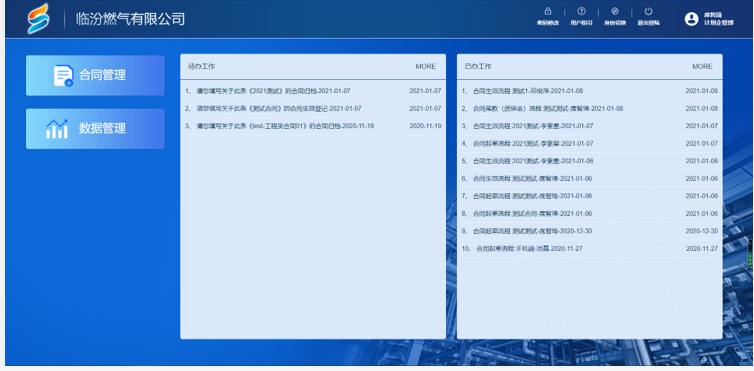Open 合同管理 contract management card
Image resolution: width=754 pixels, height=371 pixels.
[x=95, y=75]
